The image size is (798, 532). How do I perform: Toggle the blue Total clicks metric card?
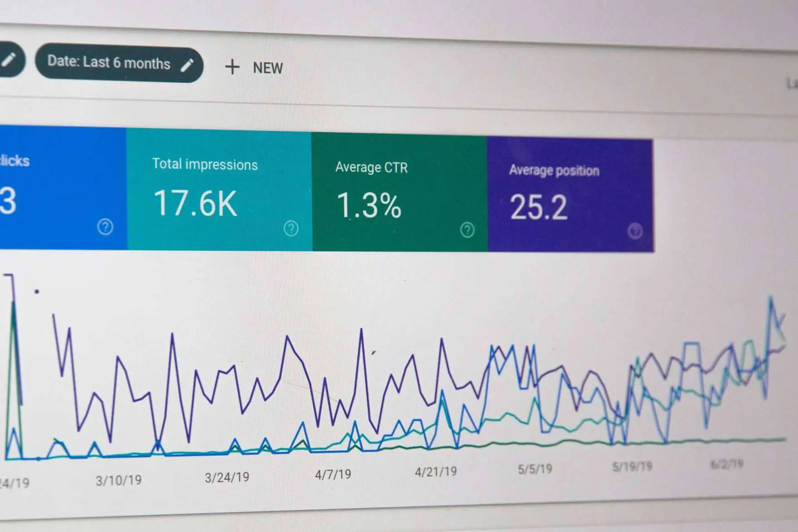63,188
